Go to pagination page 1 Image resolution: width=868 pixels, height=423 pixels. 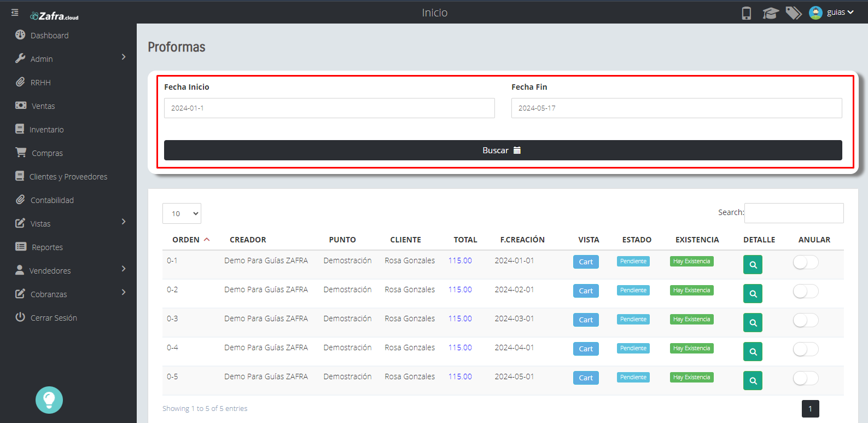810,409
